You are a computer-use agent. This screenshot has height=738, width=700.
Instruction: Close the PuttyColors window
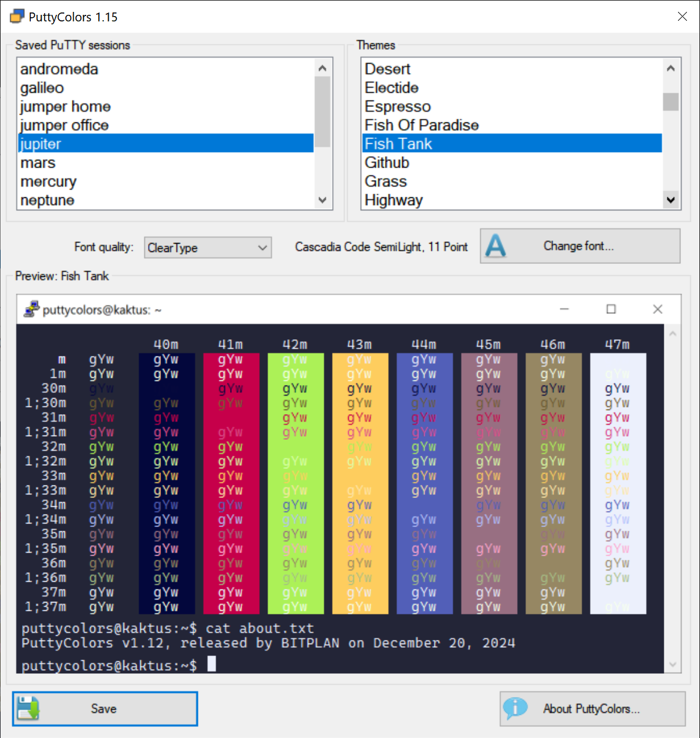point(682,17)
